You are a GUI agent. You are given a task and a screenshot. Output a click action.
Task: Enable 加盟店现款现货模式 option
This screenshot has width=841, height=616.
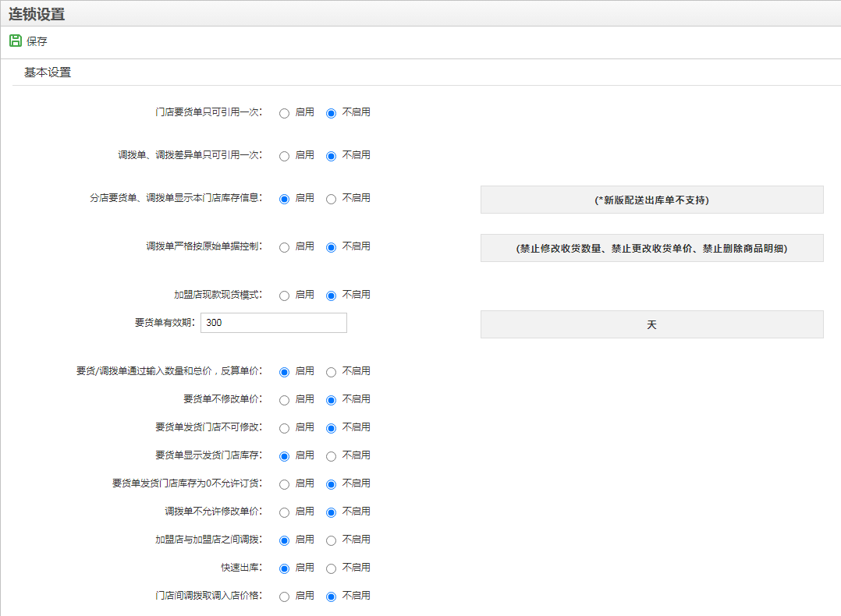click(285, 296)
